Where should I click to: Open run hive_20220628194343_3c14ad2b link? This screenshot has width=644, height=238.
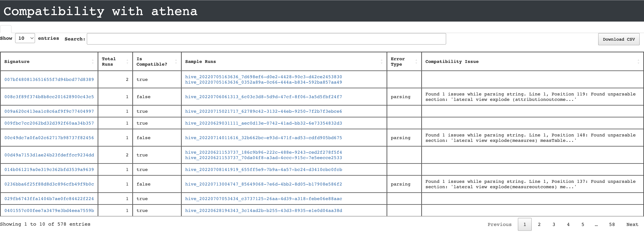coord(263,210)
